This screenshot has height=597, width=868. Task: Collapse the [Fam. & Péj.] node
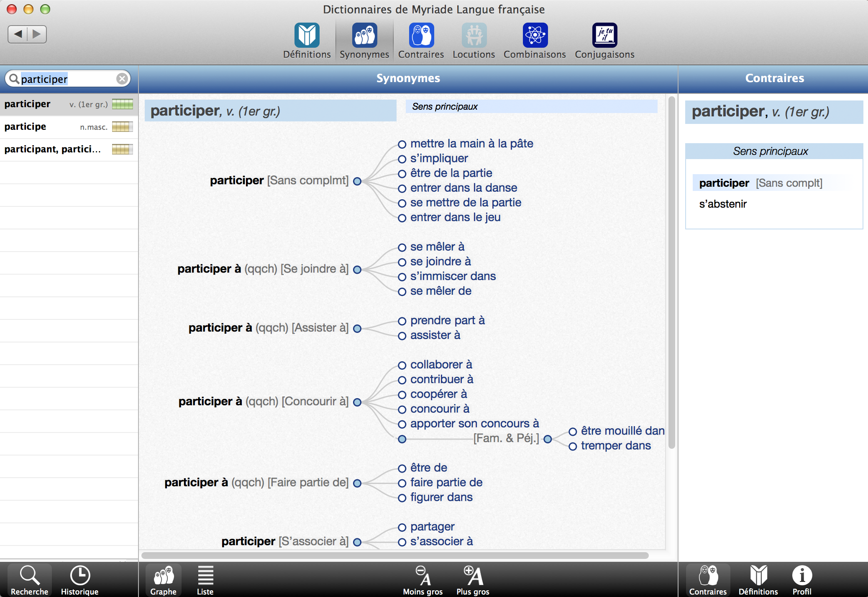548,439
